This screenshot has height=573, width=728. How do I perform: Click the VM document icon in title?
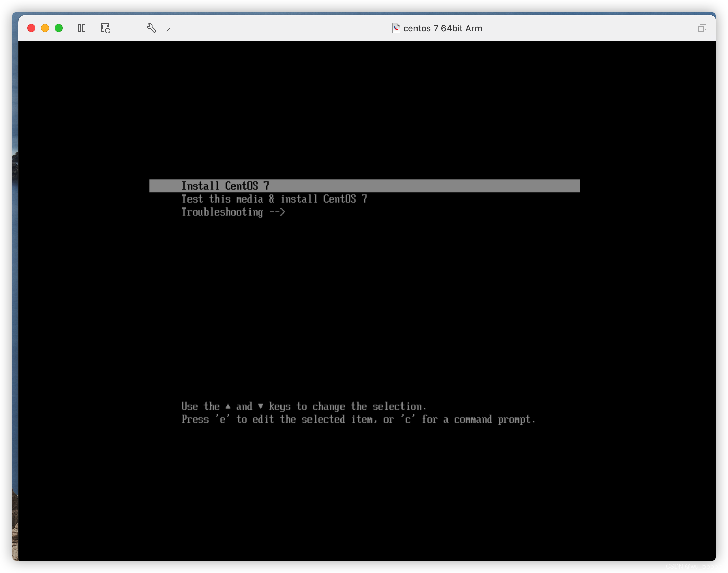click(396, 28)
